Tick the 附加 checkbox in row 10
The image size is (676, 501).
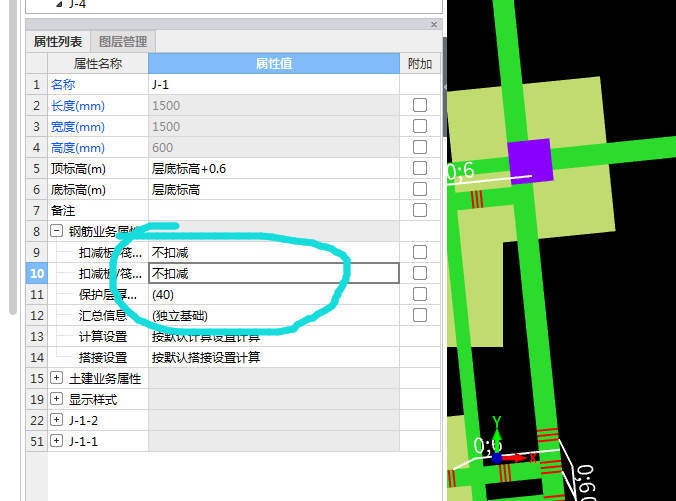tap(420, 273)
